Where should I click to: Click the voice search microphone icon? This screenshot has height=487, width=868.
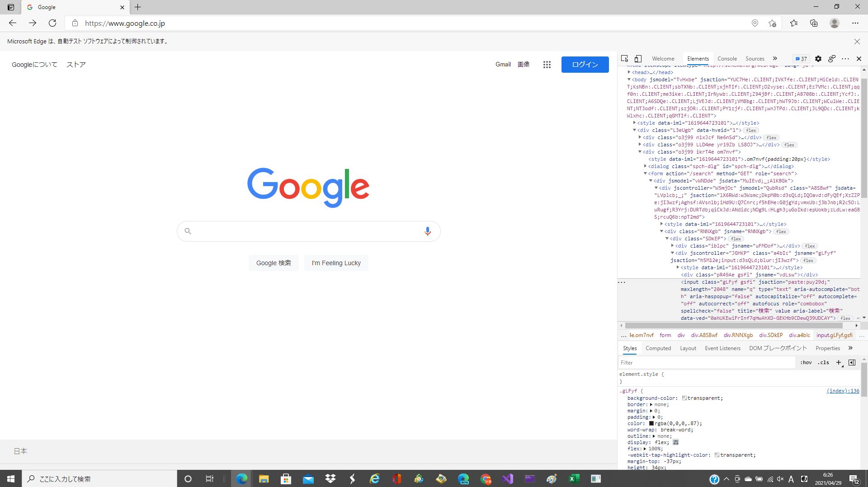point(427,231)
